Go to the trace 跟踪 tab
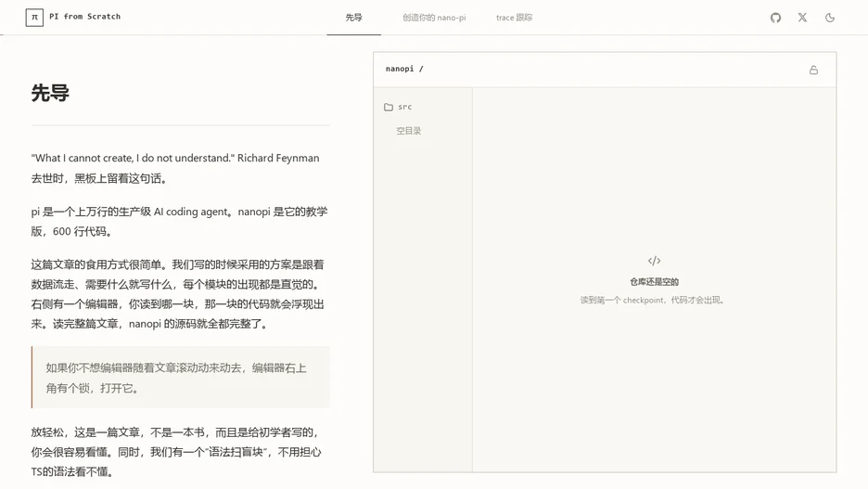868x489 pixels. tap(514, 18)
